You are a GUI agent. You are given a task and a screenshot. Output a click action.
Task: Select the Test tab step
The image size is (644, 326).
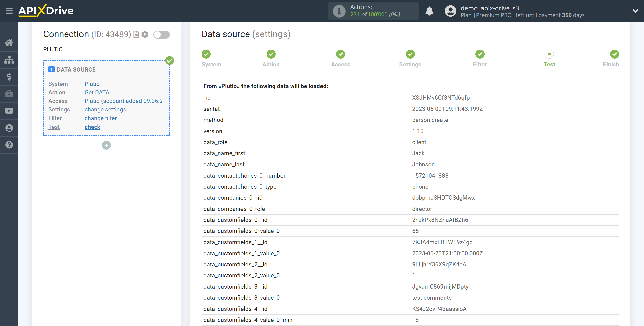550,58
